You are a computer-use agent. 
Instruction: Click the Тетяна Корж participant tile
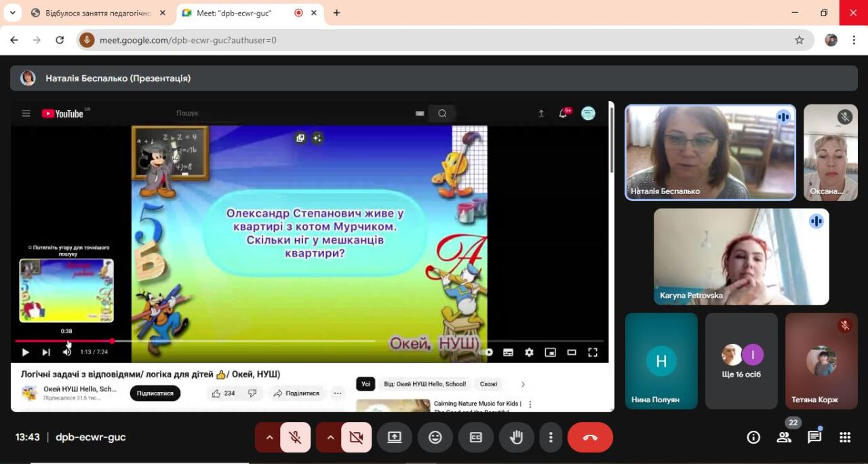coord(821,361)
